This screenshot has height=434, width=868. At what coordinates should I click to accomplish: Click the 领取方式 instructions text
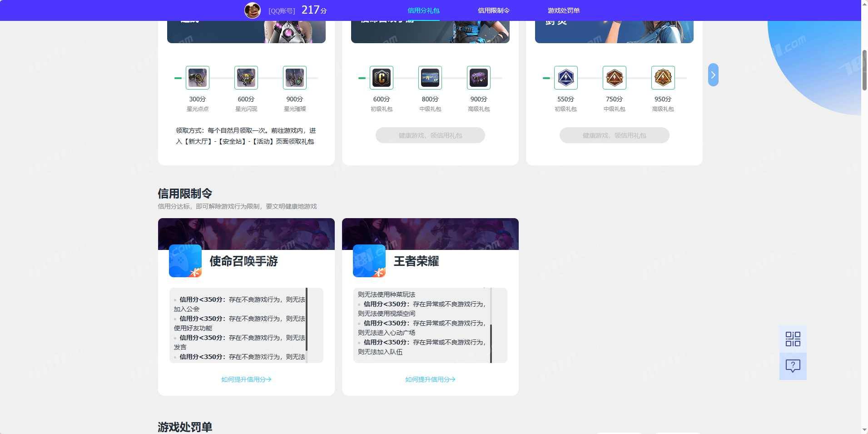point(246,136)
